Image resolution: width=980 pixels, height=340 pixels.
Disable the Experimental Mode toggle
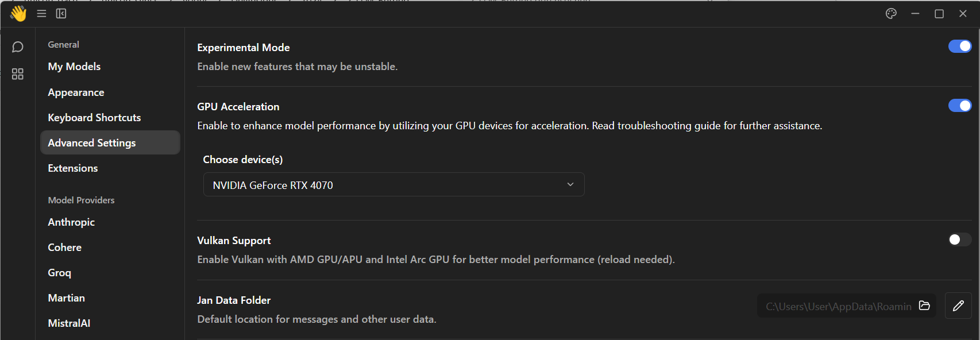(960, 46)
